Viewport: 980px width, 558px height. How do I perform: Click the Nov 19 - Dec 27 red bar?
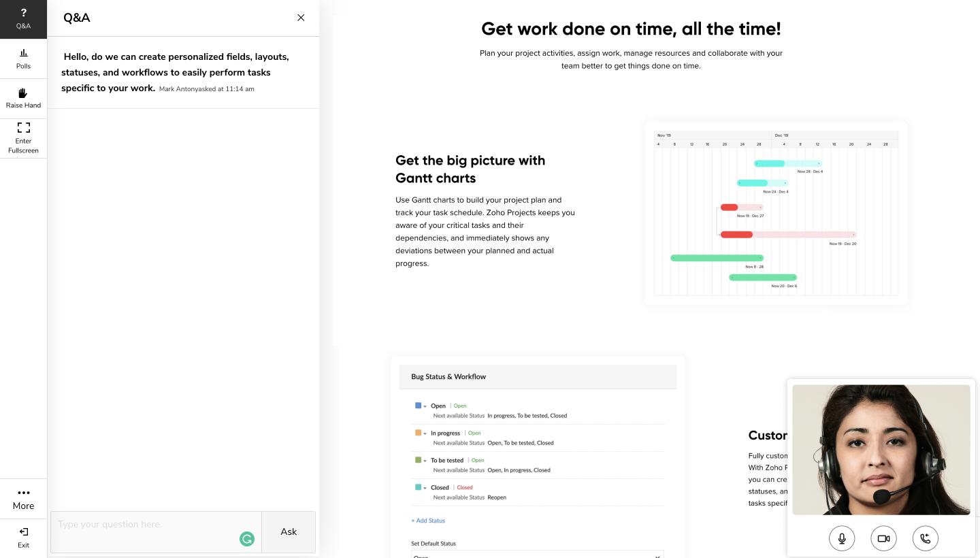click(742, 208)
